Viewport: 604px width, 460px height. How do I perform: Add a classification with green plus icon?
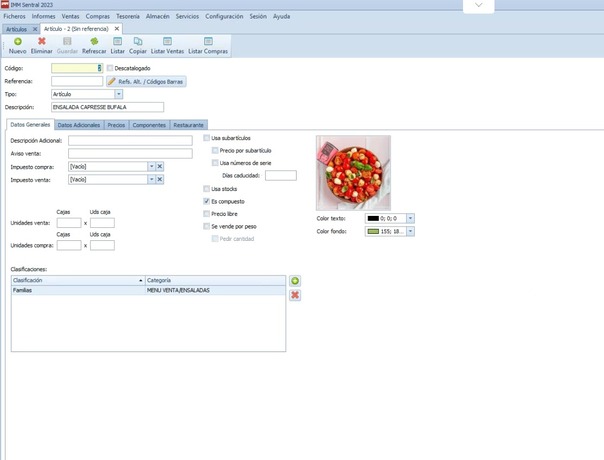(x=295, y=282)
